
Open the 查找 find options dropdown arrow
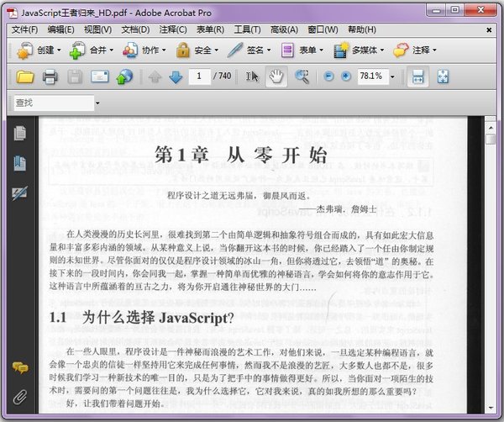tap(97, 103)
